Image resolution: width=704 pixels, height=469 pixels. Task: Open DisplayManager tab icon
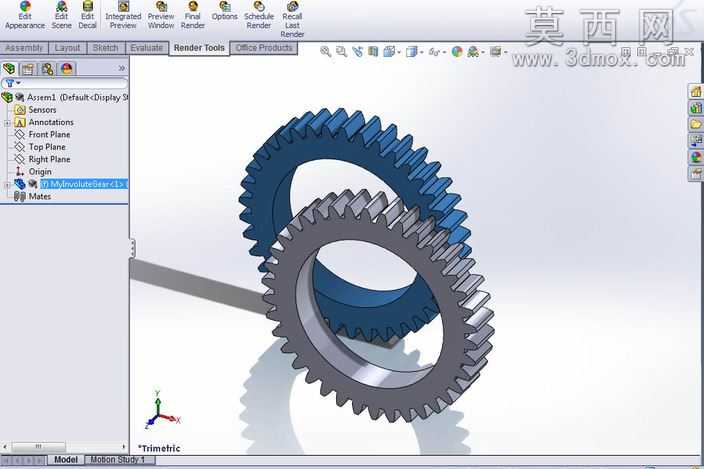(x=66, y=69)
